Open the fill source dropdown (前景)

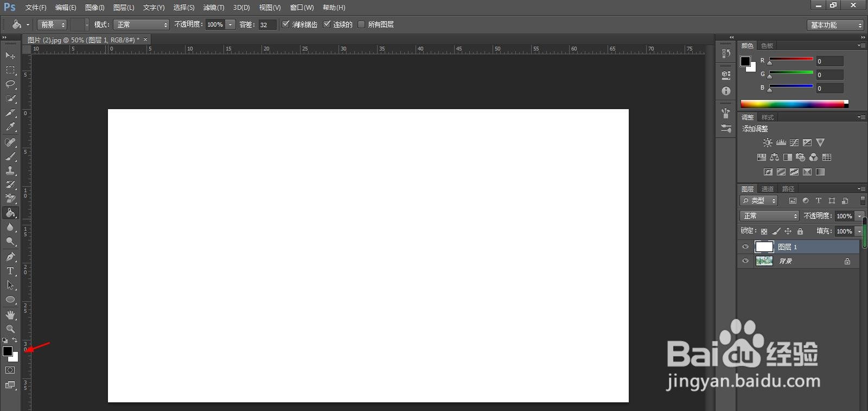tap(52, 24)
